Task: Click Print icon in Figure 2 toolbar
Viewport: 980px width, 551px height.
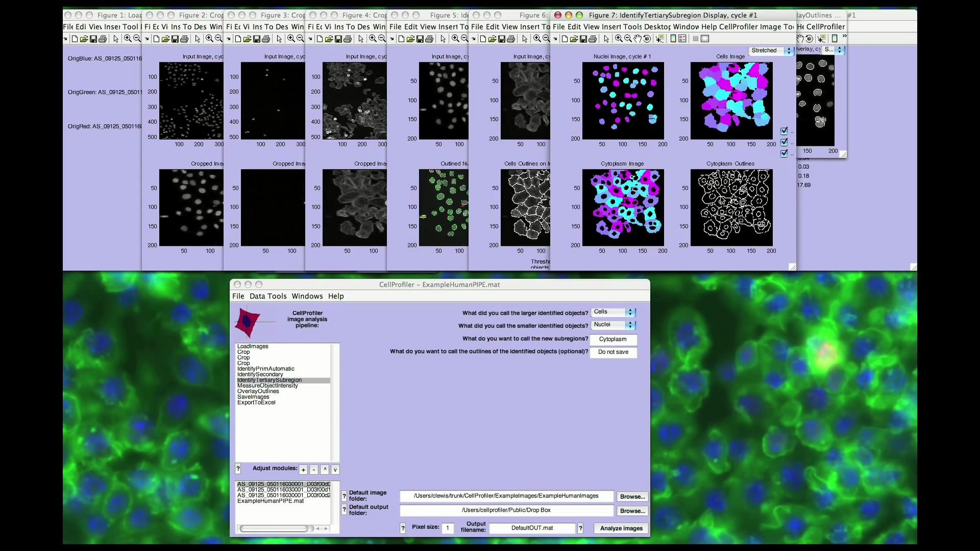Action: 184,39
